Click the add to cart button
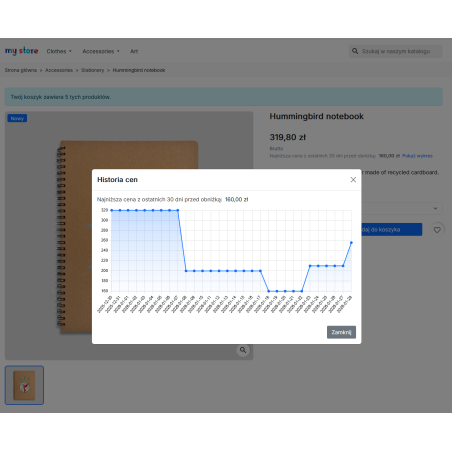452x452 pixels. coord(392,229)
